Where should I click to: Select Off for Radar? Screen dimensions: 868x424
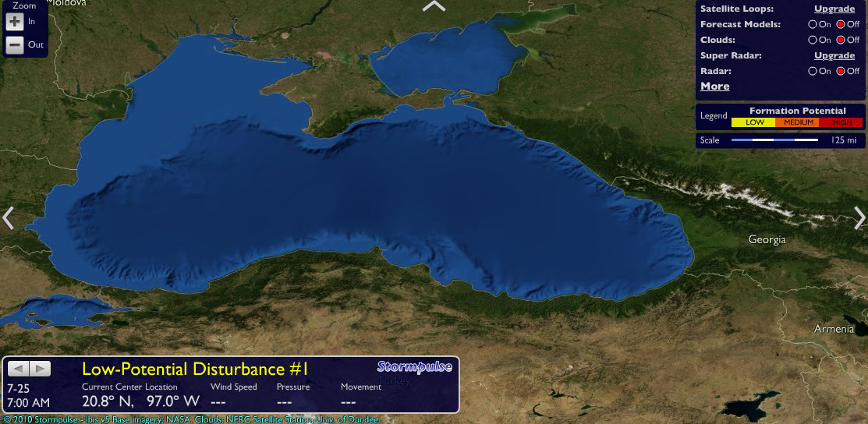click(x=841, y=71)
